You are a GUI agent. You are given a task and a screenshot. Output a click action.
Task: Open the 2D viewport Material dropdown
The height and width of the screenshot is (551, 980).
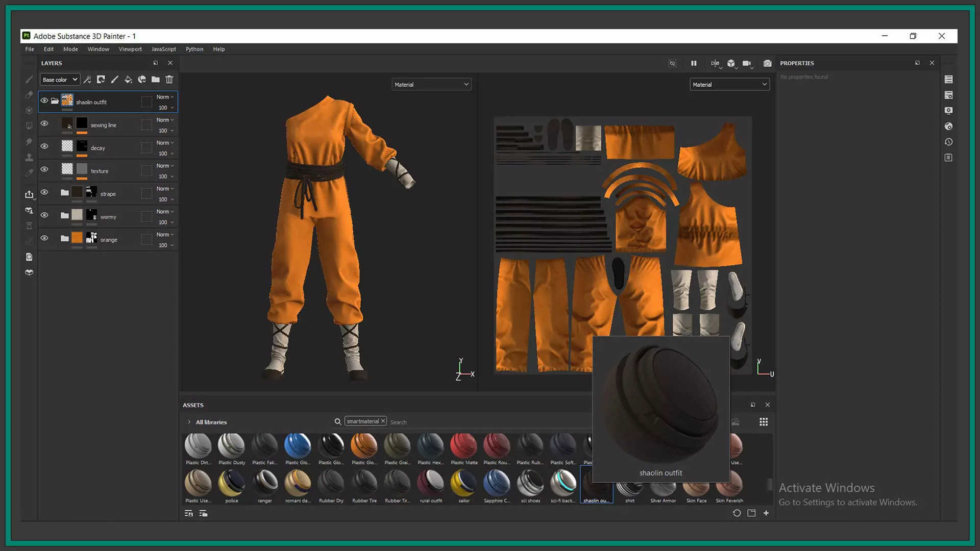[x=729, y=85]
